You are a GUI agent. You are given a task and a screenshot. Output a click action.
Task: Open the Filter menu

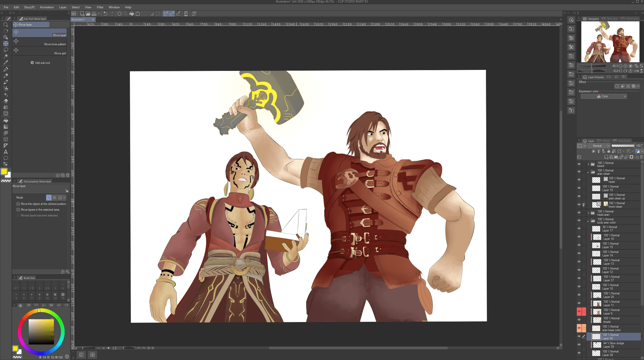100,7
